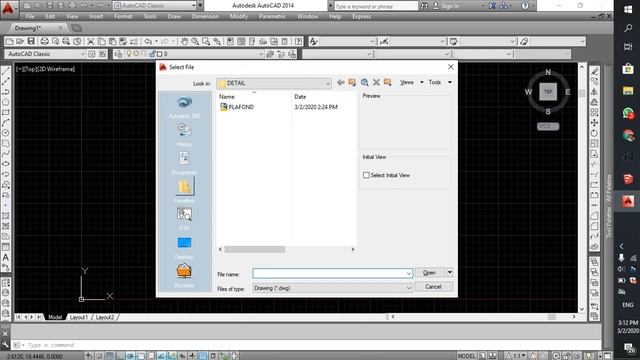The image size is (640, 360).
Task: Click the Plot printer icon
Action: (x=44, y=41)
